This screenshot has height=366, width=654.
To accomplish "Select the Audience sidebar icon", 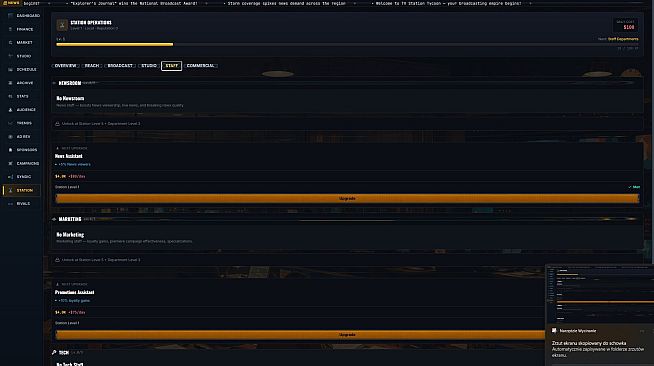I will [x=10, y=110].
